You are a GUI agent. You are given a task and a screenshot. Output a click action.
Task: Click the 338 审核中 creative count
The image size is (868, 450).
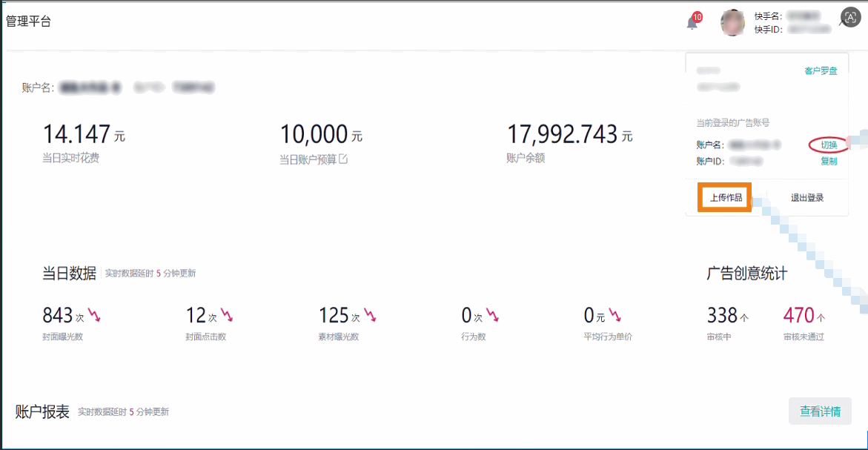tap(722, 316)
